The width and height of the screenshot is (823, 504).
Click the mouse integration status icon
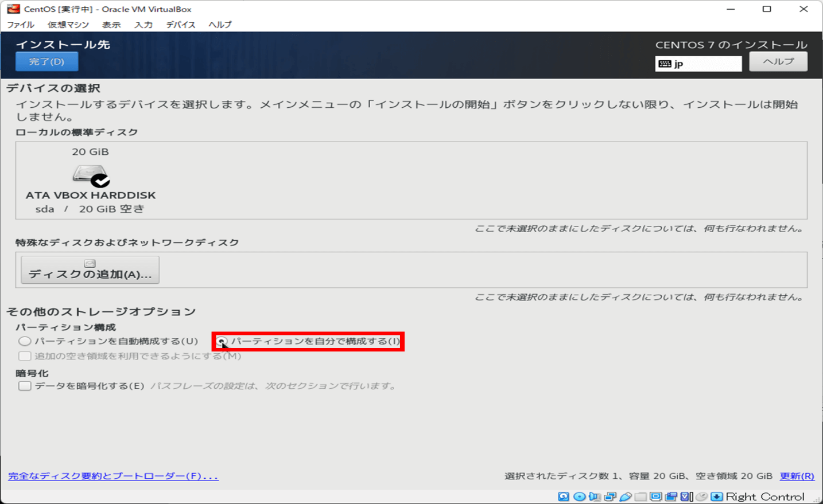coord(701,497)
